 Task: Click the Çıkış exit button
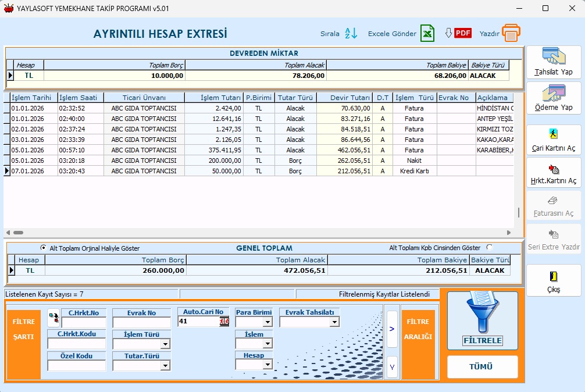554,281
